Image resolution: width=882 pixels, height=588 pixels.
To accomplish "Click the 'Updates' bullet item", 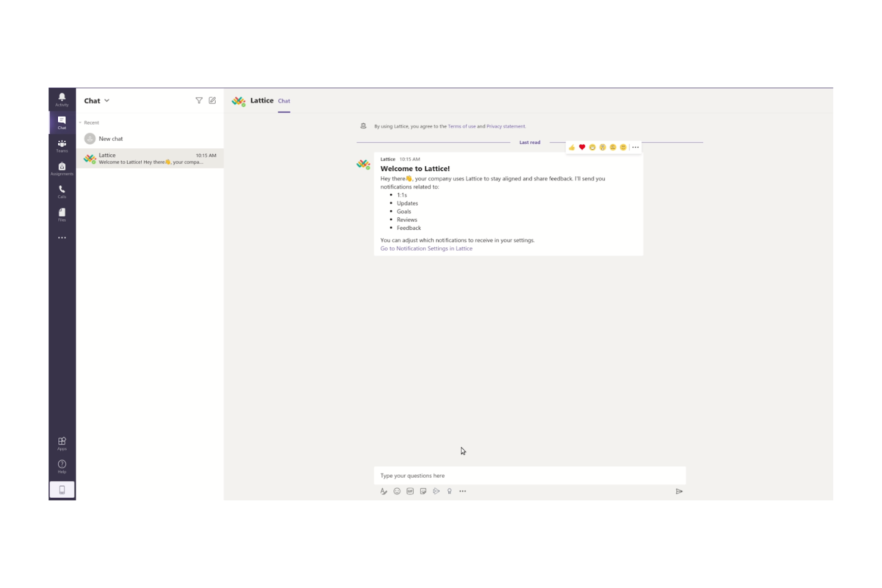I will click(x=408, y=203).
